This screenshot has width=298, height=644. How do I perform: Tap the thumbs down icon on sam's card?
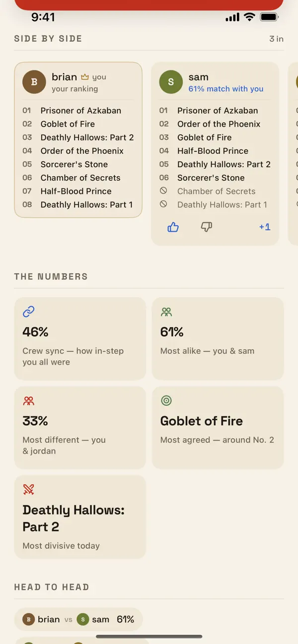[x=206, y=227]
